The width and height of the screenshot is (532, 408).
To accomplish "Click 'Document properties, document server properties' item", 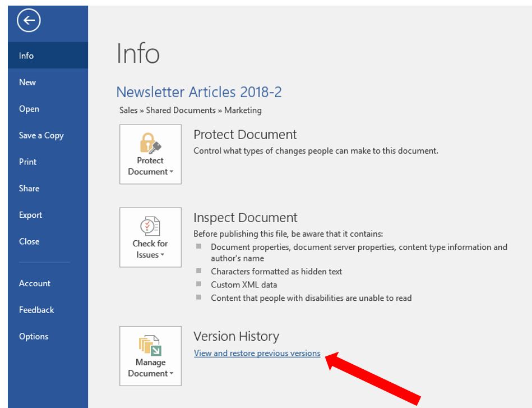I will [x=359, y=253].
